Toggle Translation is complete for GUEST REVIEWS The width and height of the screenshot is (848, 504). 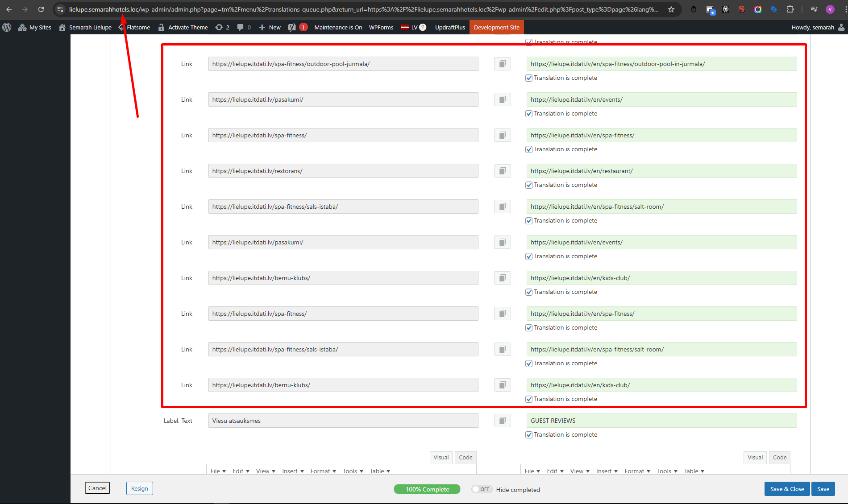(x=529, y=435)
